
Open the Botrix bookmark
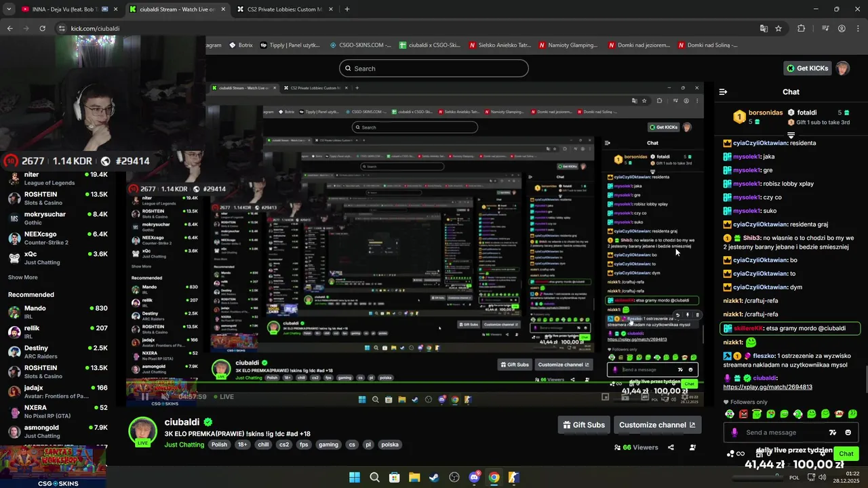point(241,45)
